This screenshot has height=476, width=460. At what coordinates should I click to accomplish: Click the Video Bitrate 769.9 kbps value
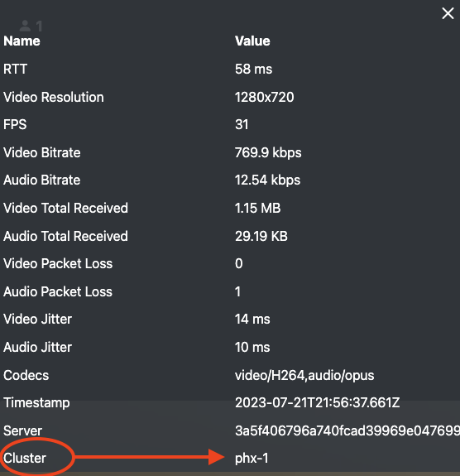click(x=268, y=152)
